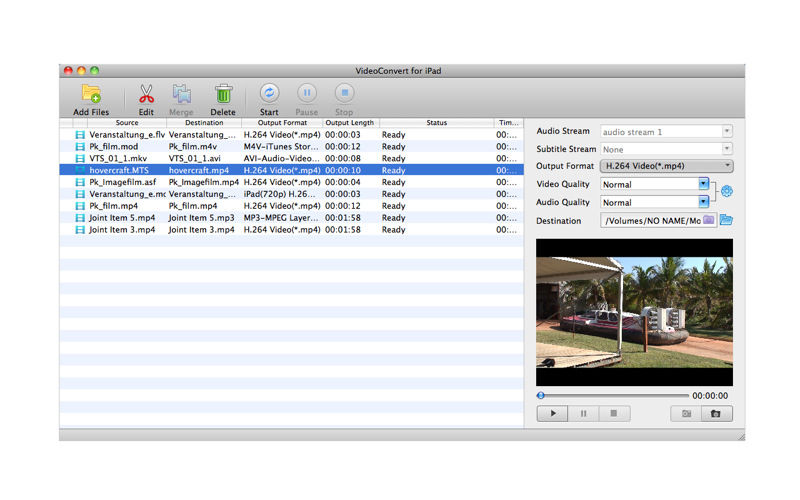Click the Stop toolbar icon
Image resolution: width=800 pixels, height=500 pixels.
[x=344, y=93]
